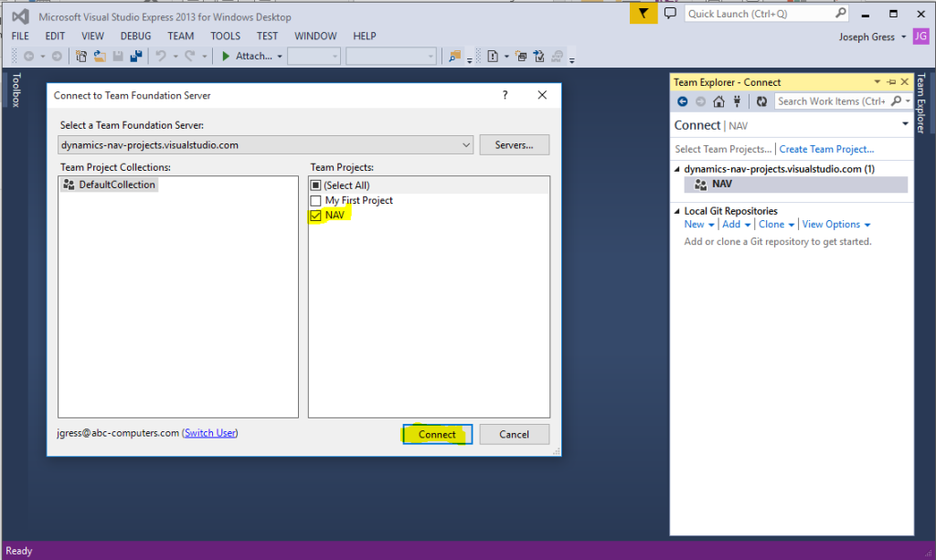Open the TEAM menu
This screenshot has width=936, height=560.
pos(180,36)
